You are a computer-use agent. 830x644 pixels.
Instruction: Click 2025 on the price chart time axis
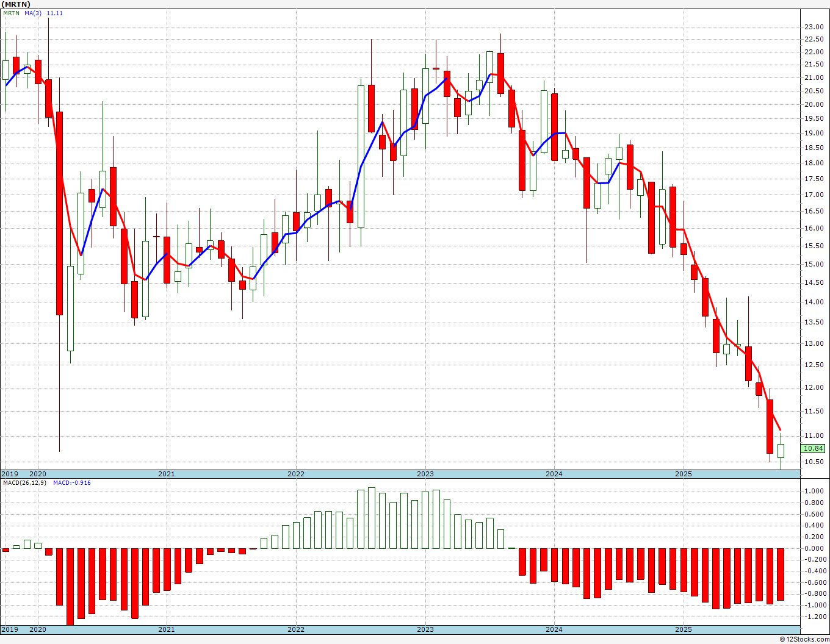pyautogui.click(x=684, y=474)
